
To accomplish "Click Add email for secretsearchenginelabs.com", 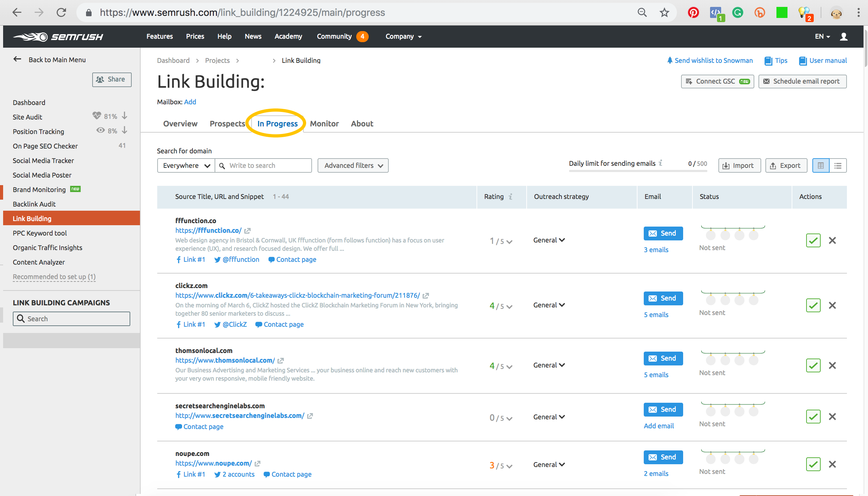I will (659, 426).
